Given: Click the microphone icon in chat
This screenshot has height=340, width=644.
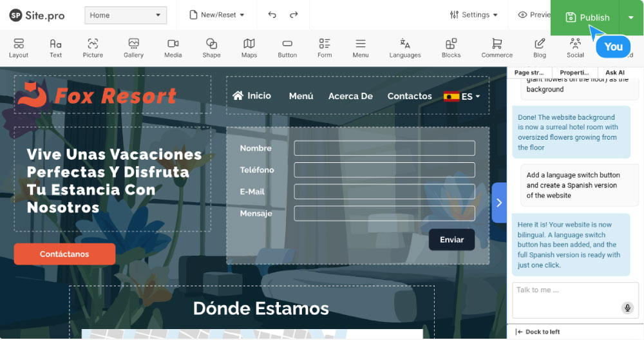Looking at the screenshot, I should pyautogui.click(x=627, y=308).
